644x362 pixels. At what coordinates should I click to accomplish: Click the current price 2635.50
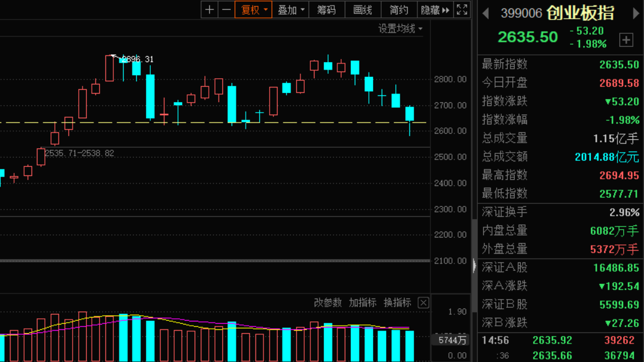pyautogui.click(x=528, y=37)
